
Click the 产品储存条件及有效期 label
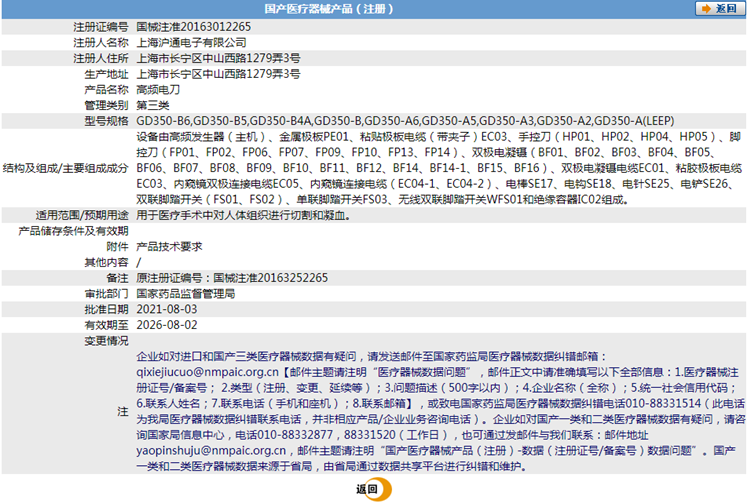[x=73, y=231]
